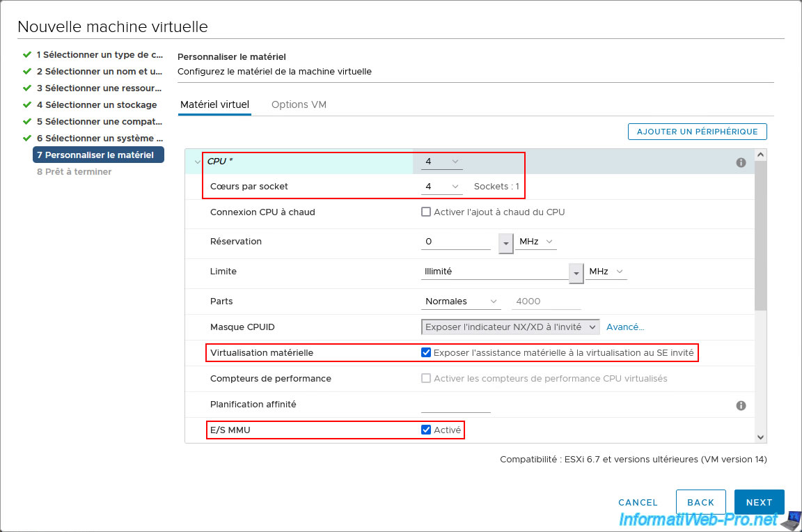Uncheck hardware virtualization exposure checkbox
Viewport: 802px width, 532px height.
point(426,353)
